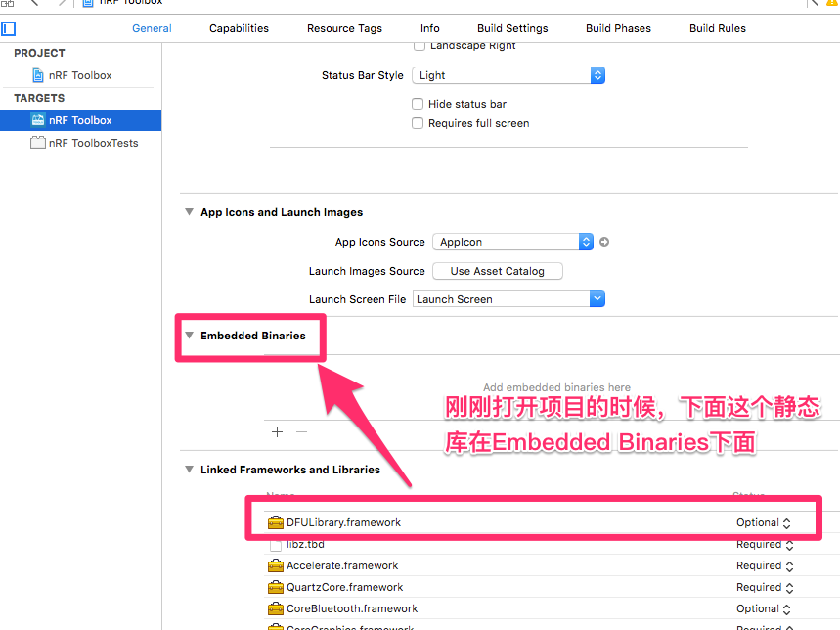The width and height of the screenshot is (840, 630).
Task: Open the nRF Toolbox project file icon
Action: tap(37, 75)
